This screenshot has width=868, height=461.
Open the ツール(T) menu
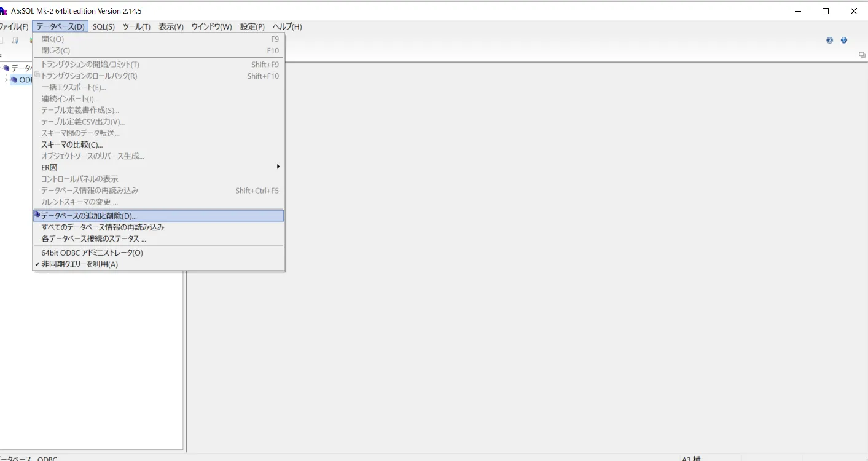[x=136, y=26]
